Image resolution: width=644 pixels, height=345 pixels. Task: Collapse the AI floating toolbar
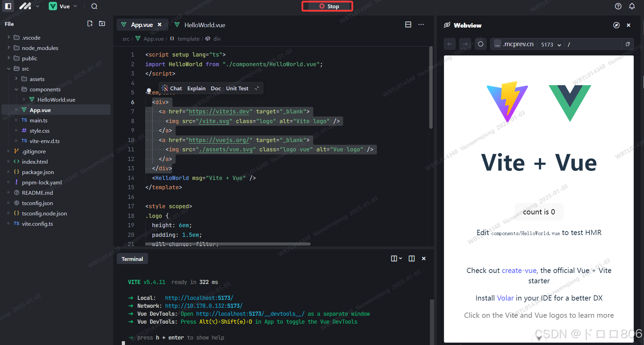pyautogui.click(x=257, y=89)
